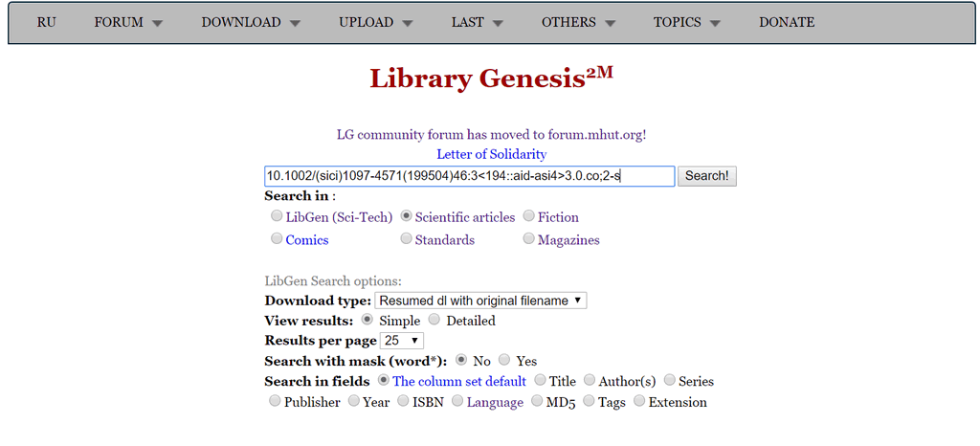Select the ISBN search field radio
This screenshot has width=980, height=446.
[403, 401]
